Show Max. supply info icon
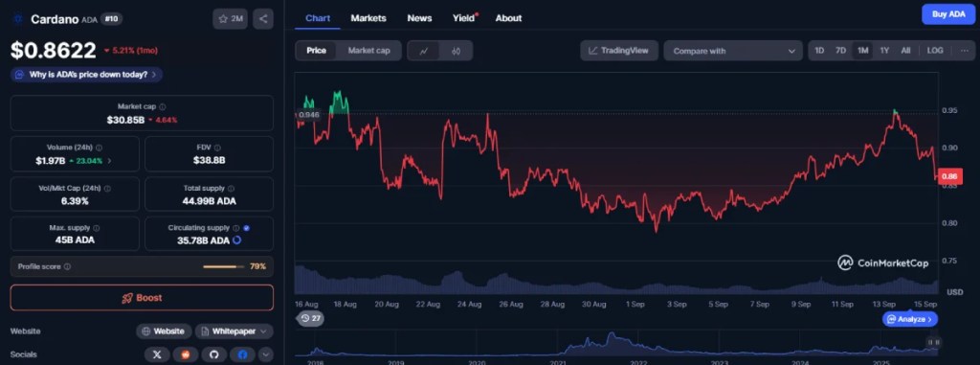Screen dimensions: 980x365 [x=97, y=229]
